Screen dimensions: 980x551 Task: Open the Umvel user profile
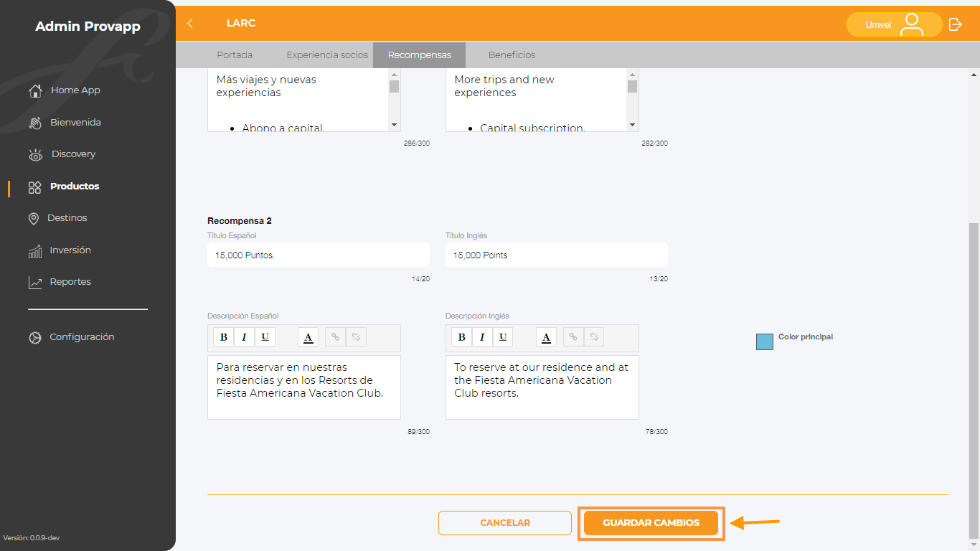click(894, 24)
